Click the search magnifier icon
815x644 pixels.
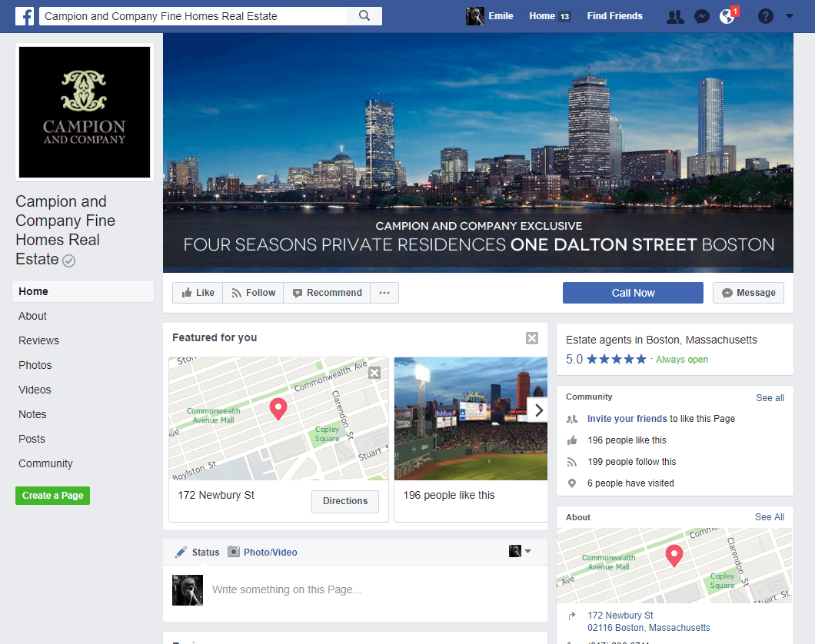(x=365, y=16)
